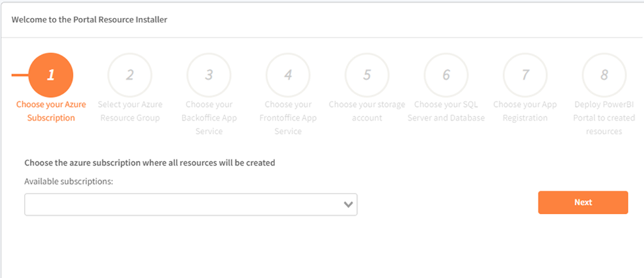
Task: Click 'Choose your App Registration' step label
Action: [x=525, y=111]
